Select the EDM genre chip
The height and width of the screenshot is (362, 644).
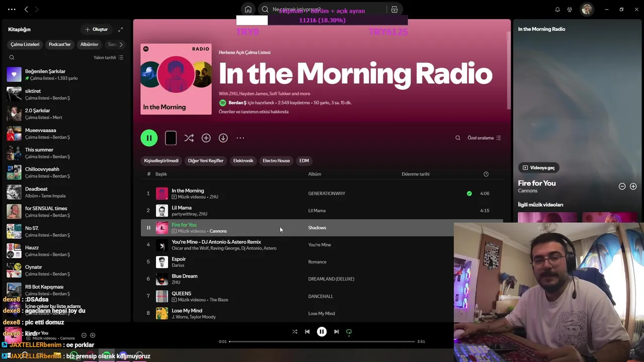(x=304, y=160)
